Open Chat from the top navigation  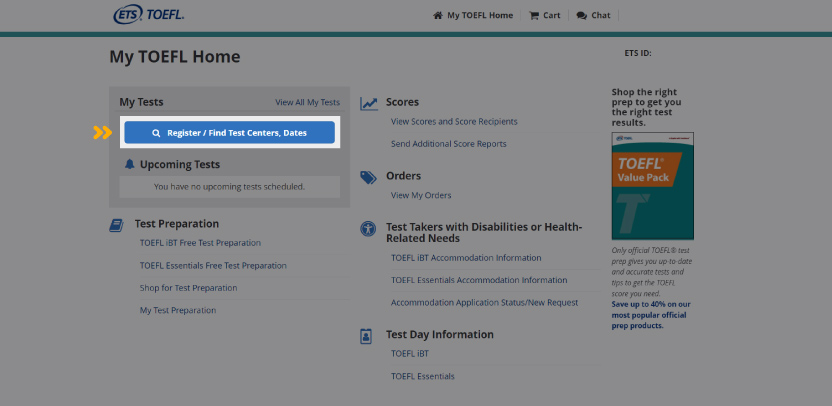601,15
